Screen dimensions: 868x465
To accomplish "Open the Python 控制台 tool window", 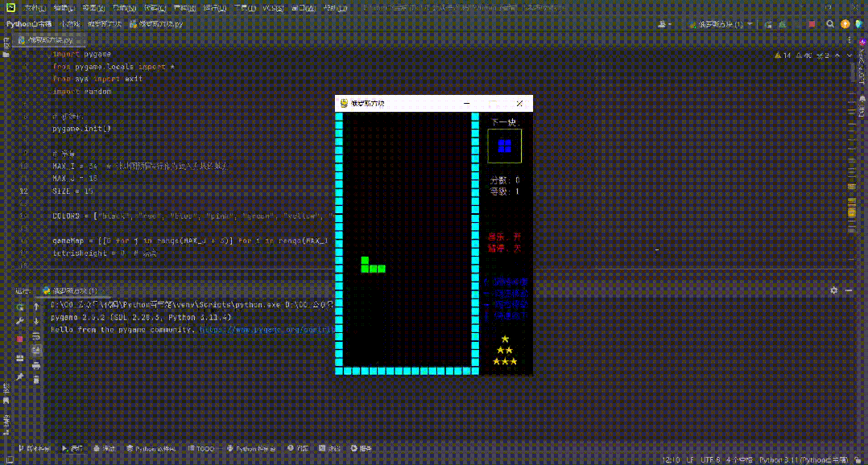I will point(250,448).
